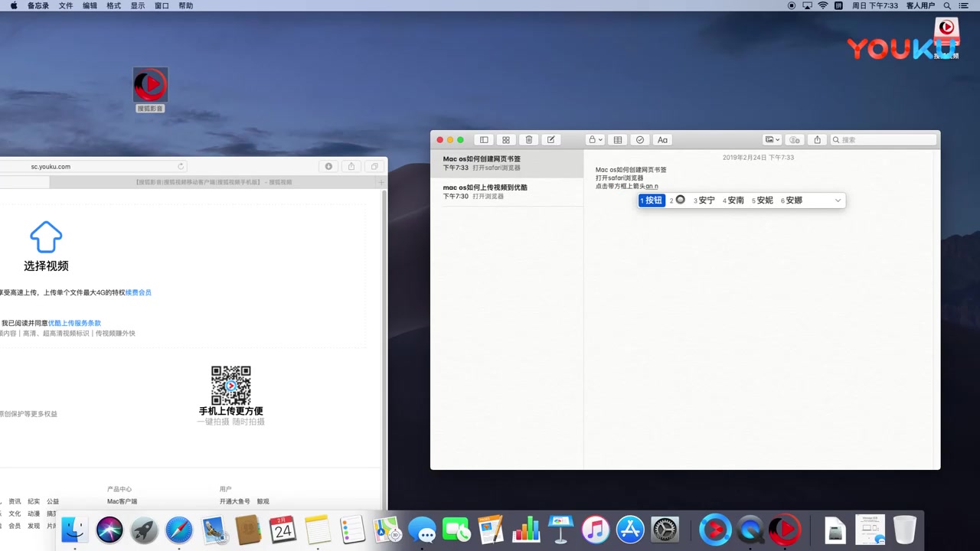Image resolution: width=980 pixels, height=551 pixels.
Task: Expand the input candidate list chevron
Action: tap(838, 201)
